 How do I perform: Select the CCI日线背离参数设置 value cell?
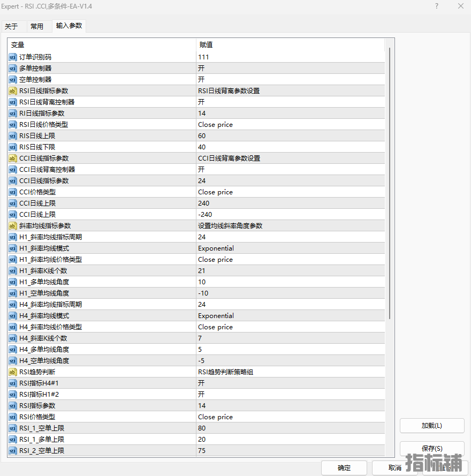tap(291, 158)
